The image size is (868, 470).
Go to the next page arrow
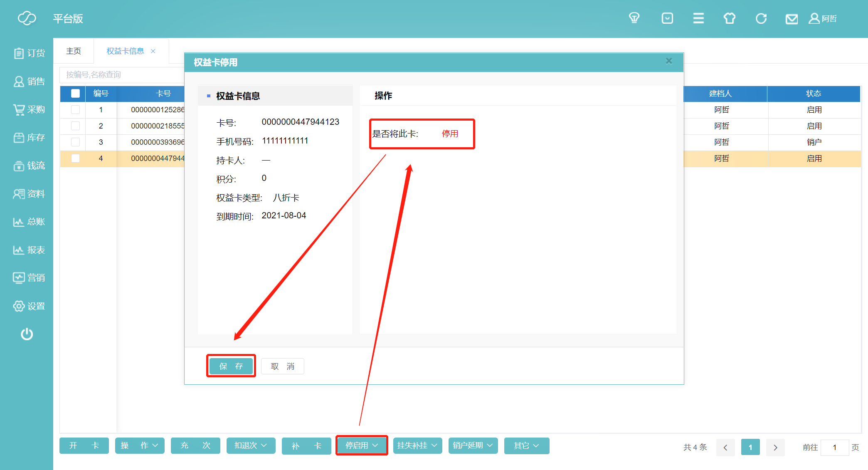[x=775, y=448]
